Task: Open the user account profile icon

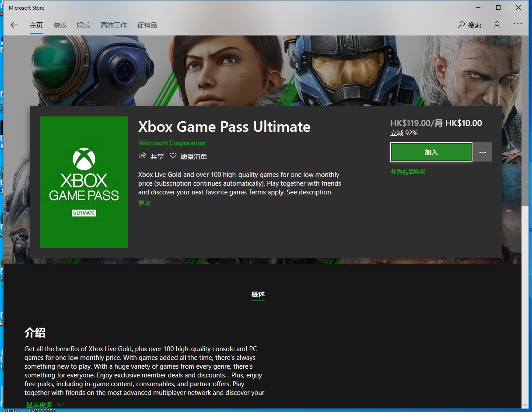Action: 497,25
